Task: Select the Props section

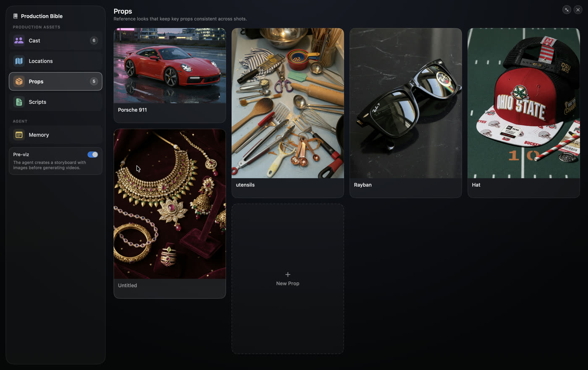Action: (x=55, y=82)
